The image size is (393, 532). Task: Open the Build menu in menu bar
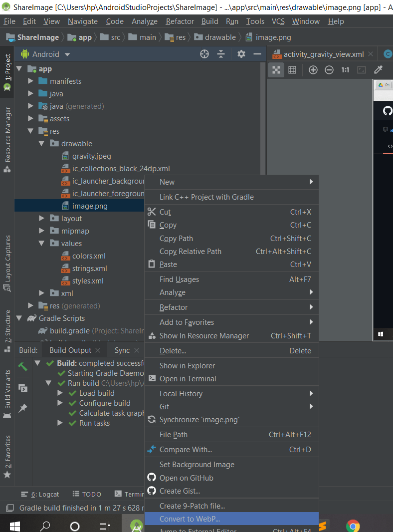pos(209,21)
